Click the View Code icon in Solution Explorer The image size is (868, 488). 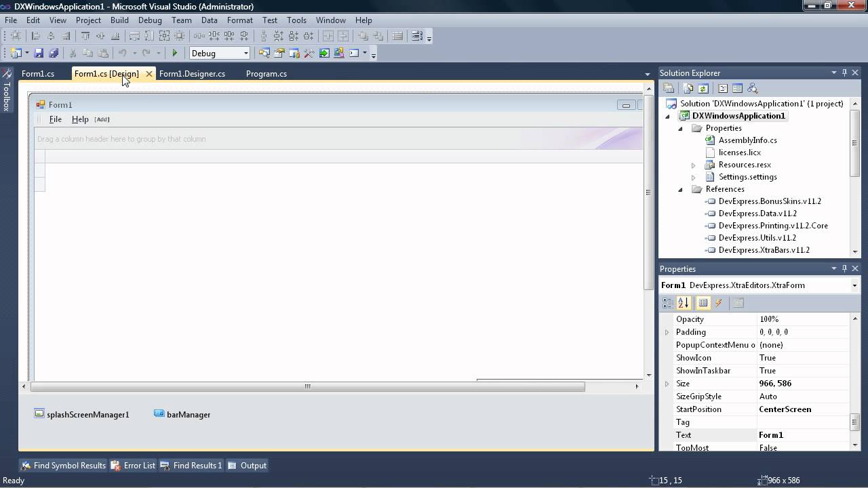(x=723, y=88)
